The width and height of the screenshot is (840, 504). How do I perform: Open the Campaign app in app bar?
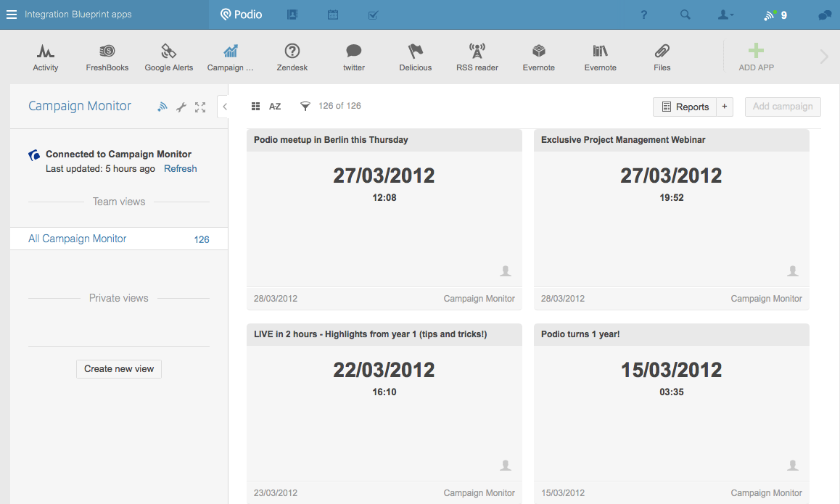[x=231, y=57]
